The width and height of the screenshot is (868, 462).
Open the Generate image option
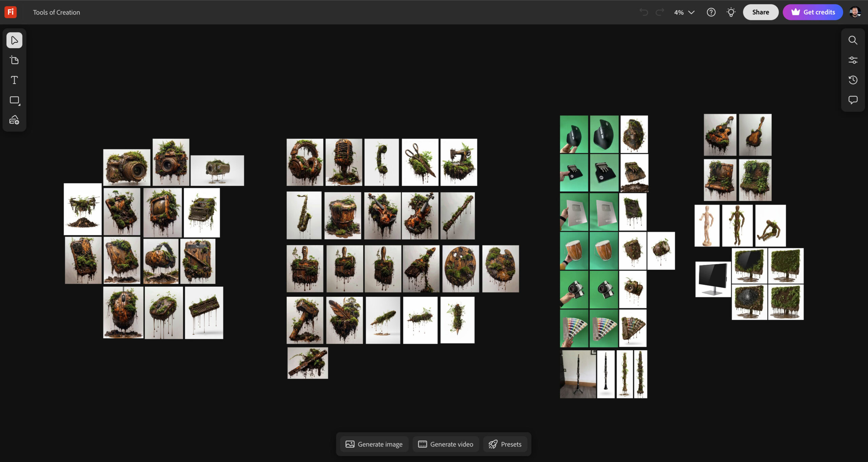(x=374, y=444)
